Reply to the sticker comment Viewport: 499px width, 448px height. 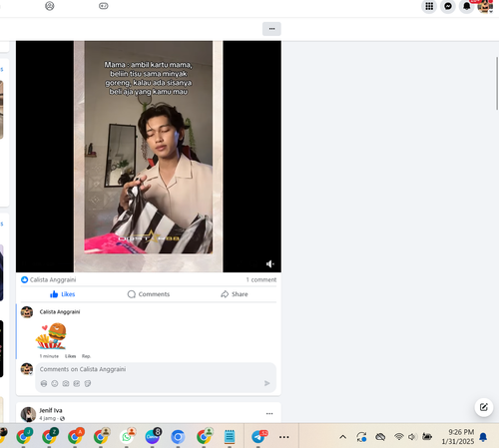[86, 356]
